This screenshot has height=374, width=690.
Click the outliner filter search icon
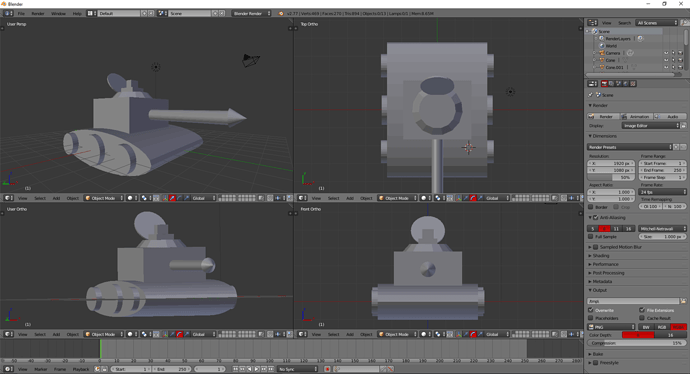(684, 22)
